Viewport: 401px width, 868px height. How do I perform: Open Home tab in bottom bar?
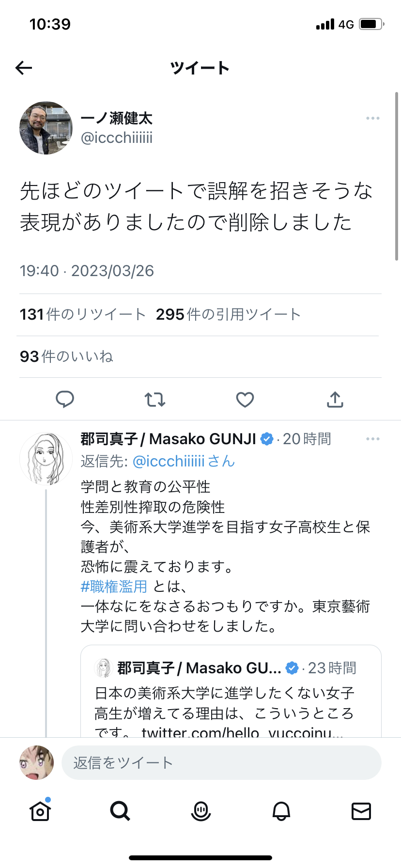click(x=40, y=811)
